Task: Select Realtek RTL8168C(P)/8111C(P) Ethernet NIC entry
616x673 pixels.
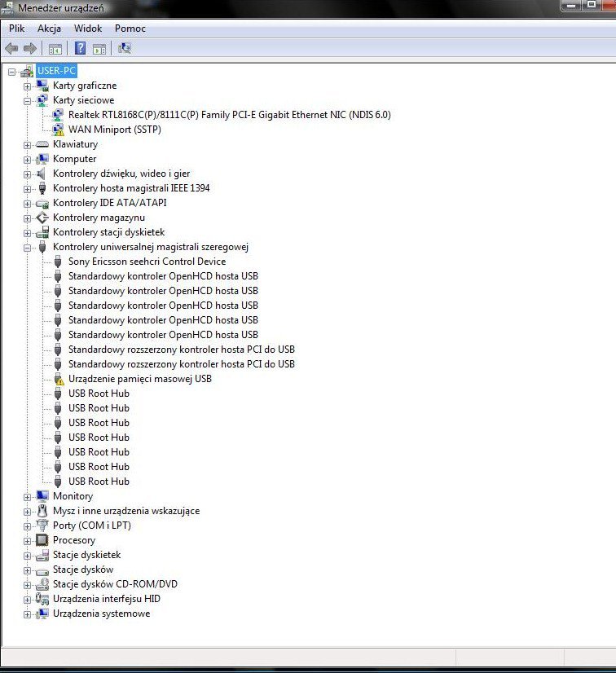Action: [x=230, y=115]
